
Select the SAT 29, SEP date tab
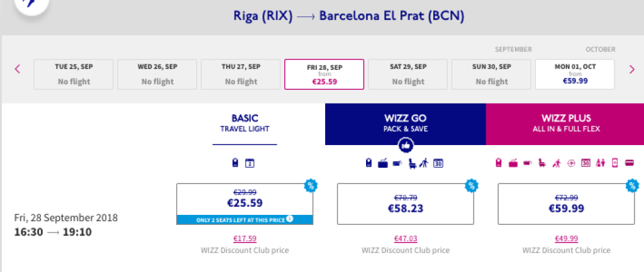pos(408,75)
